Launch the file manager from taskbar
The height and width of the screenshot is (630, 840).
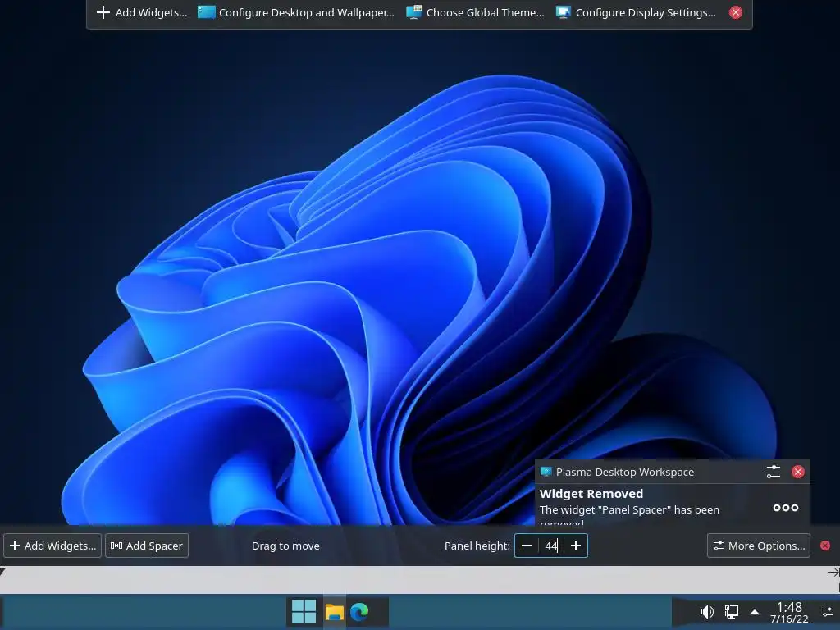pyautogui.click(x=335, y=612)
